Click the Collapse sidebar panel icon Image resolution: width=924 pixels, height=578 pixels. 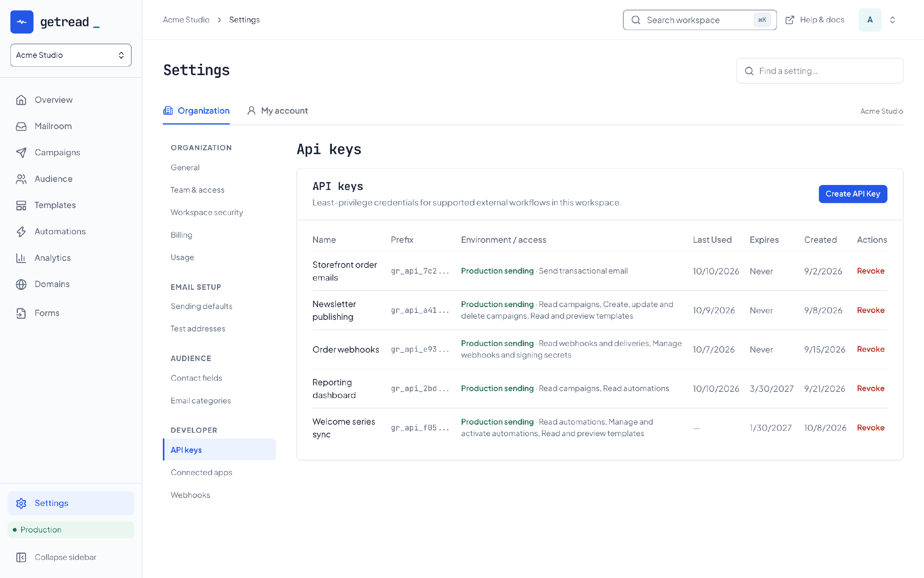[x=21, y=557]
